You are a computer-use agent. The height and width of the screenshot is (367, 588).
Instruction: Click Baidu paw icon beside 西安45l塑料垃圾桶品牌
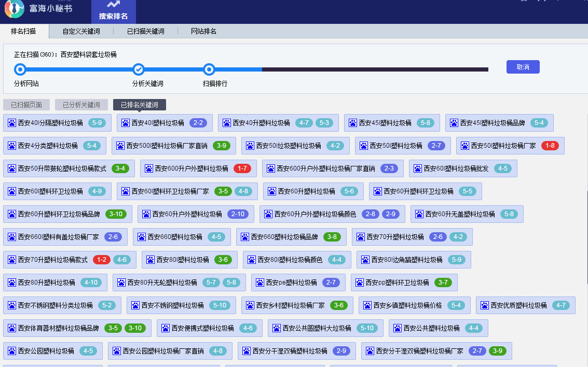click(x=454, y=123)
